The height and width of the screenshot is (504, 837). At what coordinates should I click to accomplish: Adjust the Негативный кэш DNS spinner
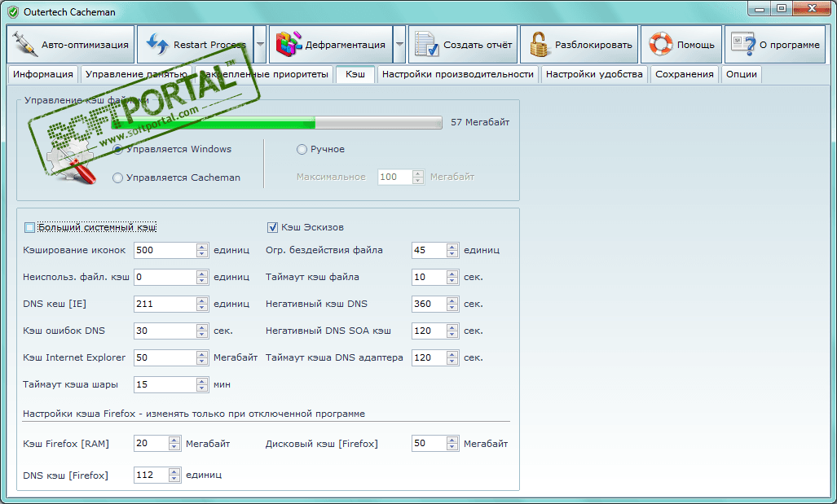(452, 304)
